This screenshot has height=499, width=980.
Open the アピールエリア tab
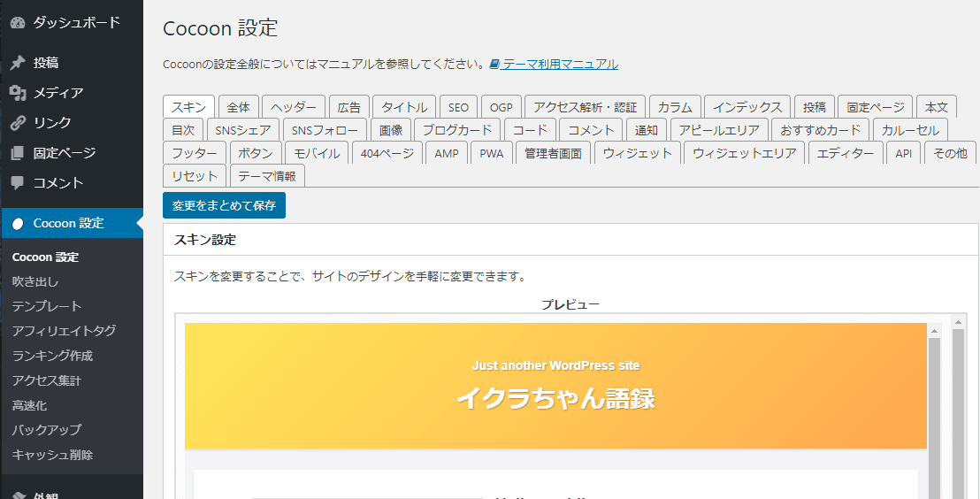coord(719,130)
